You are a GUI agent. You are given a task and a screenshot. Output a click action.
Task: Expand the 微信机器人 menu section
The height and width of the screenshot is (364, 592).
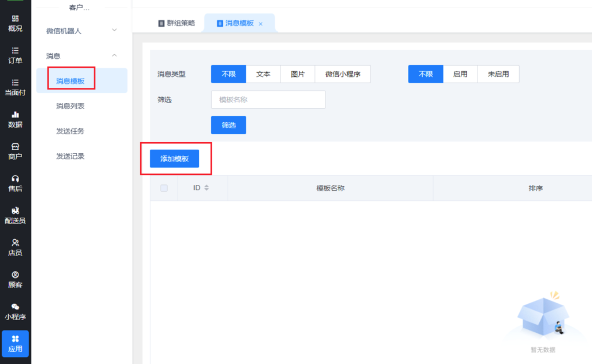(114, 30)
